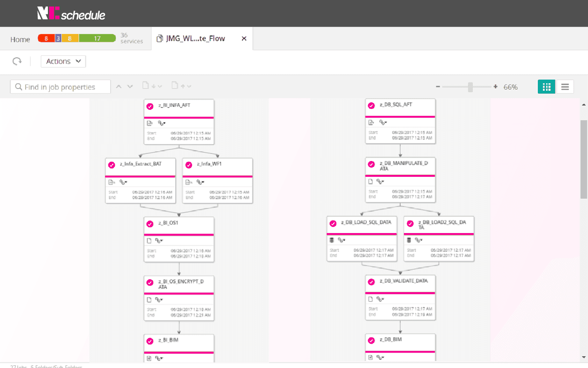Open the Actions dropdown
588x368 pixels.
63,61
